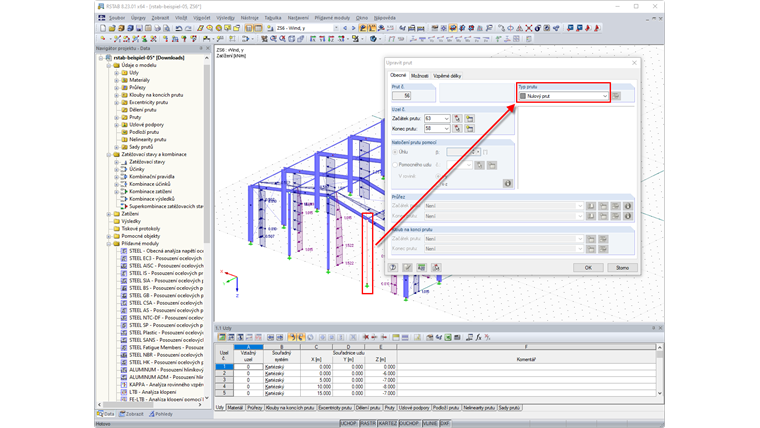Open help icon in Upravit prut dialog
Screen dimensions: 760x428
click(393, 268)
